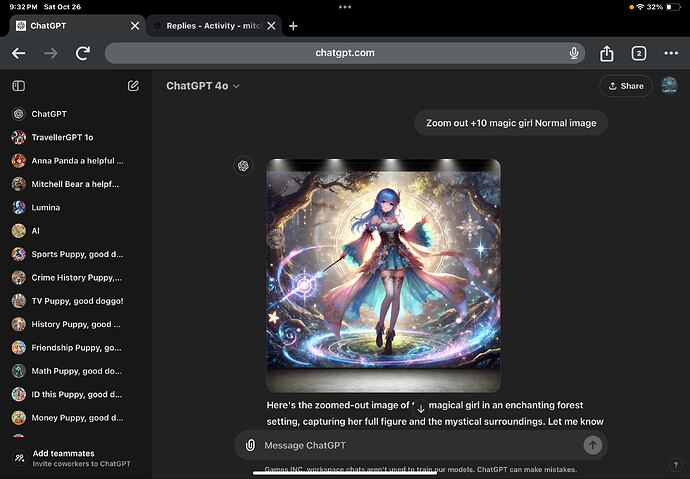The image size is (690, 479).
Task: Open Lumina in the sidebar
Action: 76,207
